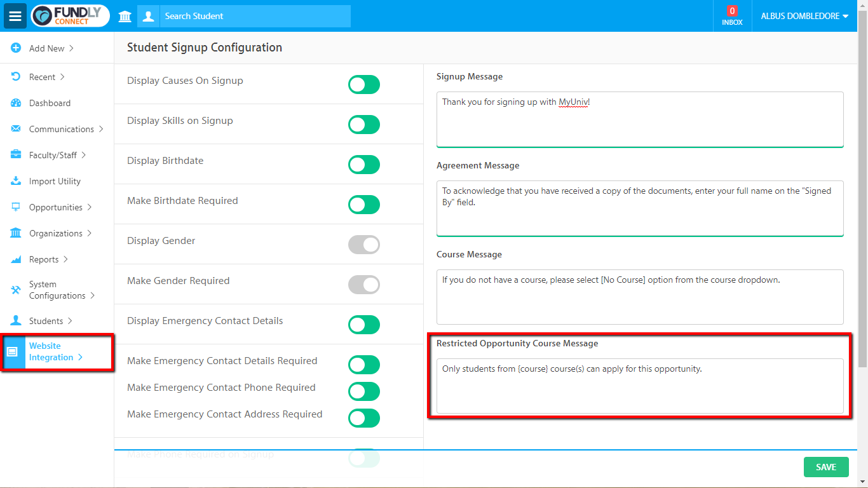The height and width of the screenshot is (488, 868).
Task: Click in Restricted Opportunity Course Message text area
Action: coord(640,386)
